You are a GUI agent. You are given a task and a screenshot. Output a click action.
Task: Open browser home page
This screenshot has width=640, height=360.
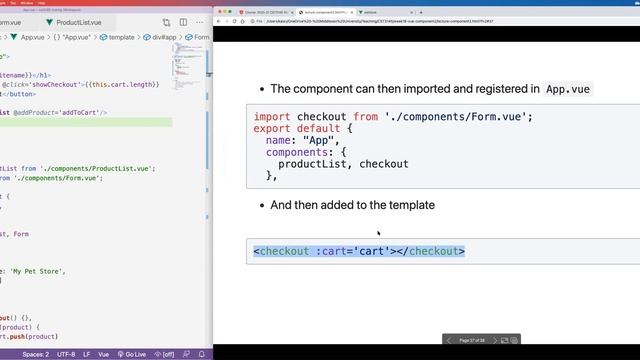pyautogui.click(x=243, y=21)
